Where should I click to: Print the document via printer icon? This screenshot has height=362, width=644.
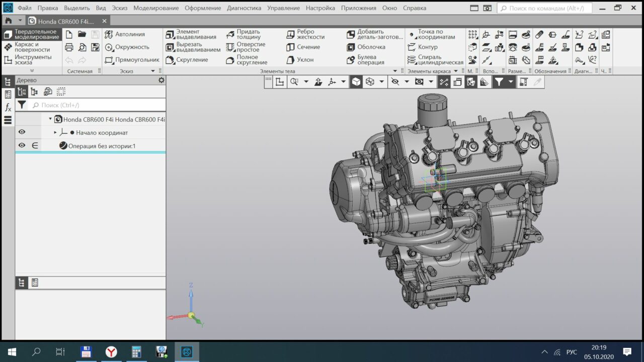click(69, 47)
